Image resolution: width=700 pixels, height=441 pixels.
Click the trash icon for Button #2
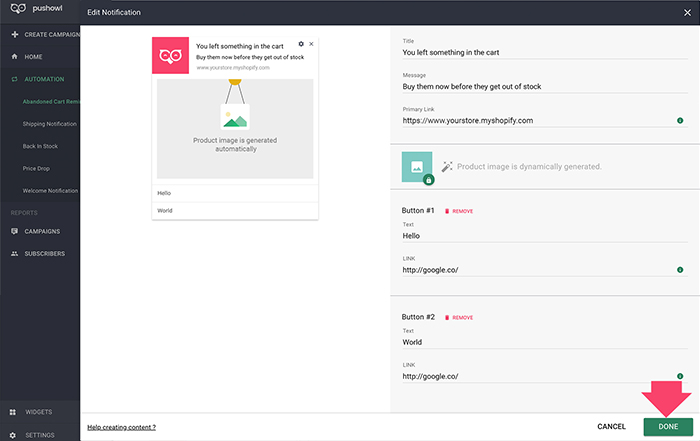(447, 317)
